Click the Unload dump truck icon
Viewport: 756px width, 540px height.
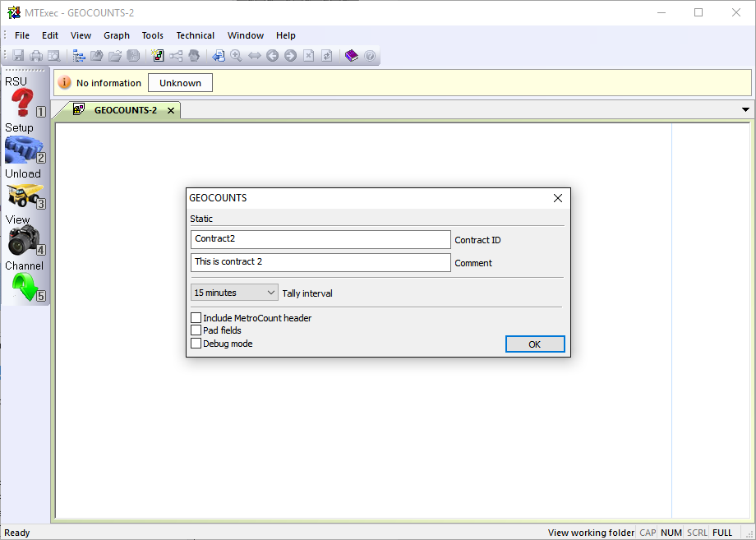(x=24, y=195)
